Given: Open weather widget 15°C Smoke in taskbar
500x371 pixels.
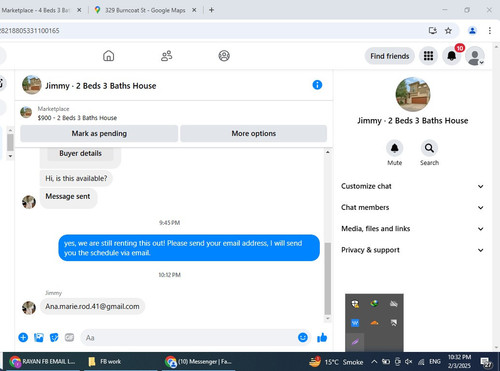Looking at the screenshot, I should (x=336, y=362).
